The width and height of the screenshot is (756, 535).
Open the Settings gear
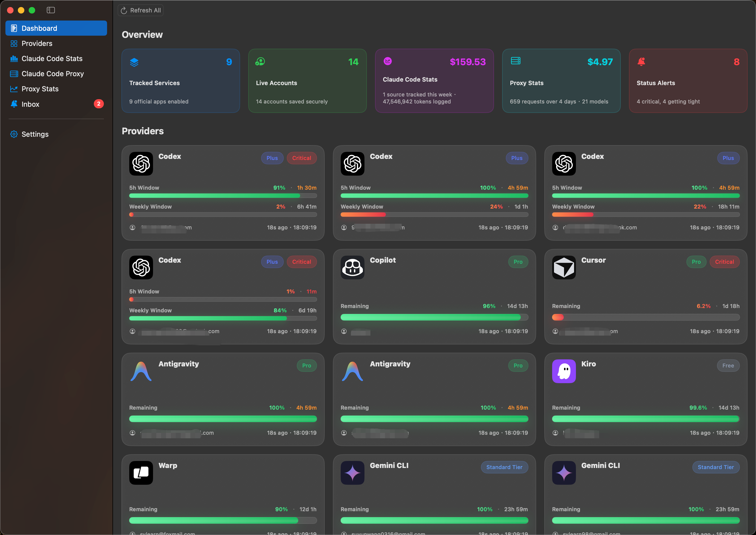point(35,134)
